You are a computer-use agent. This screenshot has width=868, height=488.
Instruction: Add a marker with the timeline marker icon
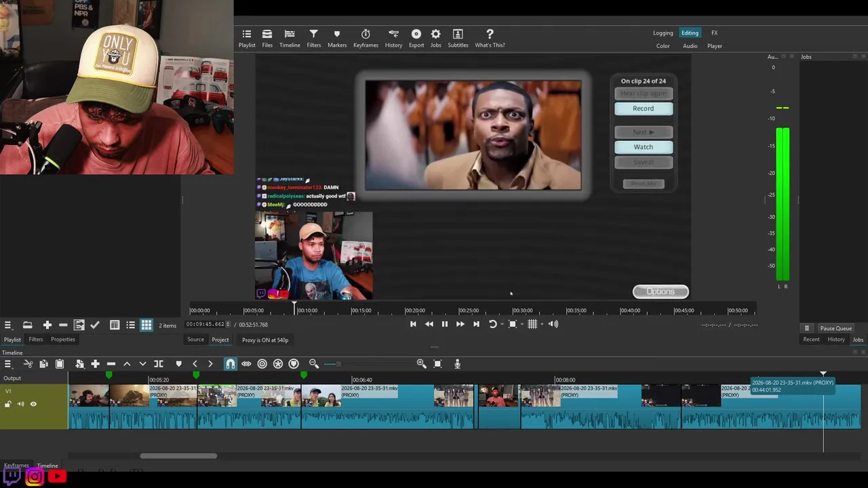click(178, 364)
